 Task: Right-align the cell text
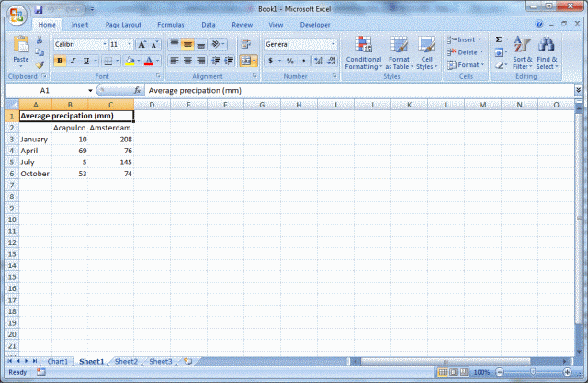201,61
